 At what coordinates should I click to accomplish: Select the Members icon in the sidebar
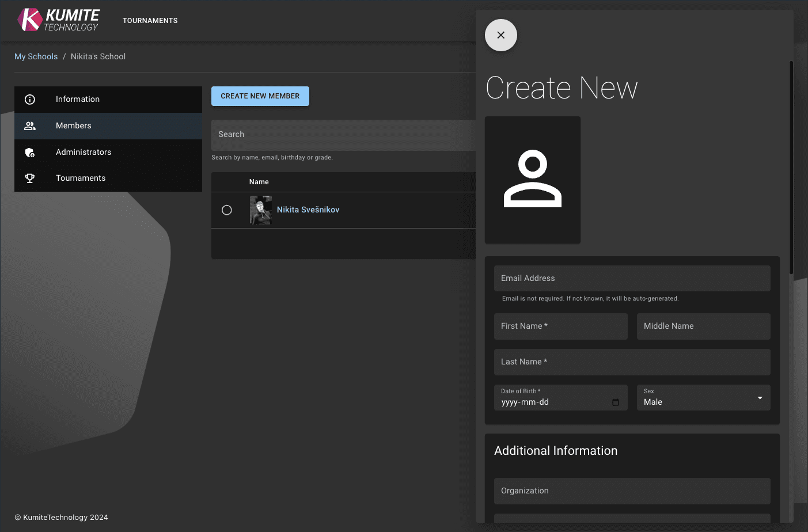(x=30, y=126)
